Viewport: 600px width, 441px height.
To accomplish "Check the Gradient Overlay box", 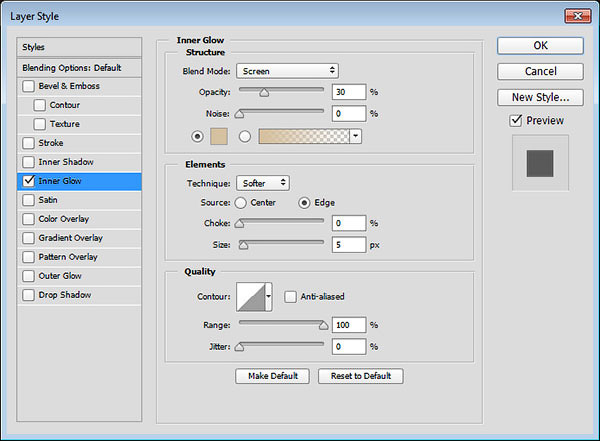I will tap(28, 238).
